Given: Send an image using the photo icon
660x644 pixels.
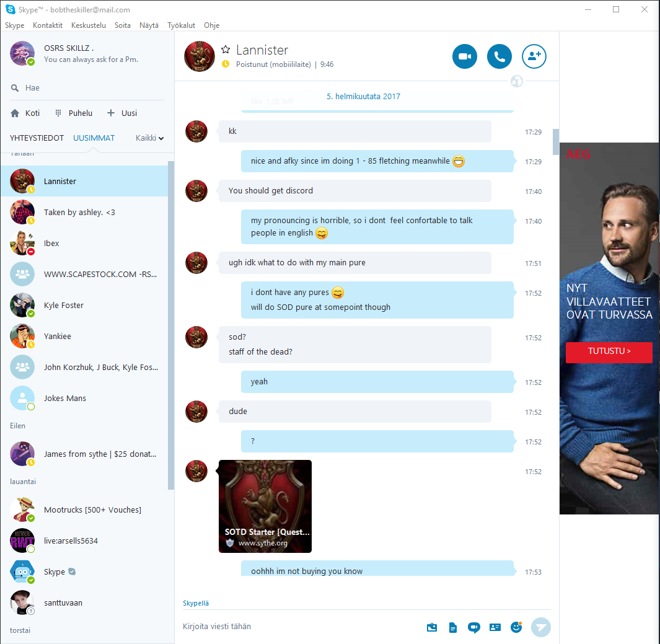Looking at the screenshot, I should click(x=432, y=628).
